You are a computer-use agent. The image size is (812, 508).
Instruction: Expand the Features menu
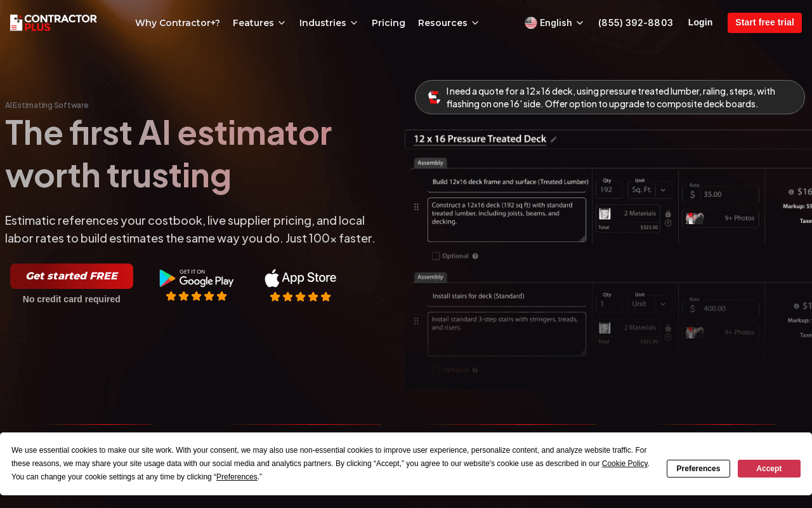(259, 23)
